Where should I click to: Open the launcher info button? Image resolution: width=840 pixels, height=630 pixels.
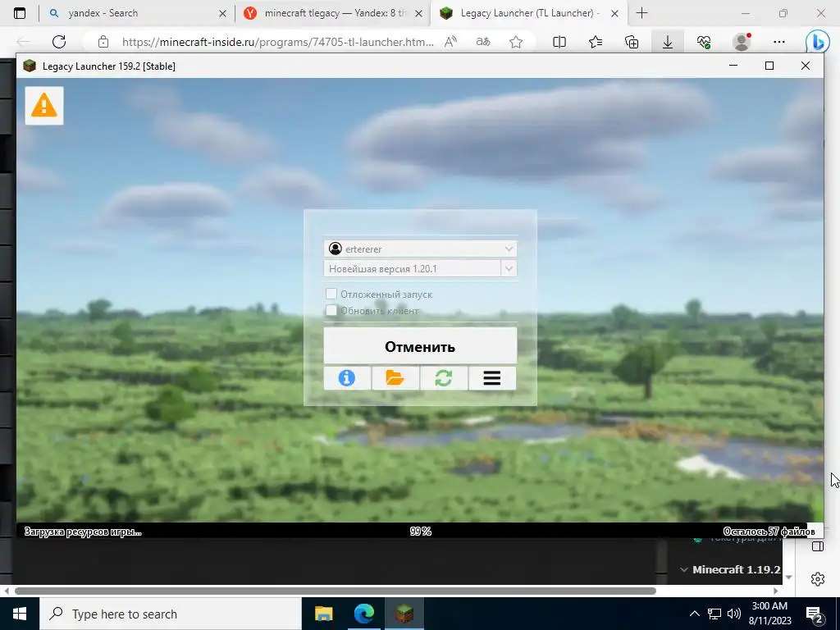(347, 378)
